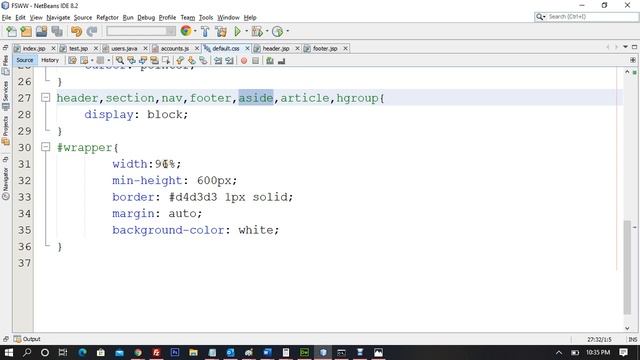
Task: Find next occurrence editor icon
Action: point(143,60)
